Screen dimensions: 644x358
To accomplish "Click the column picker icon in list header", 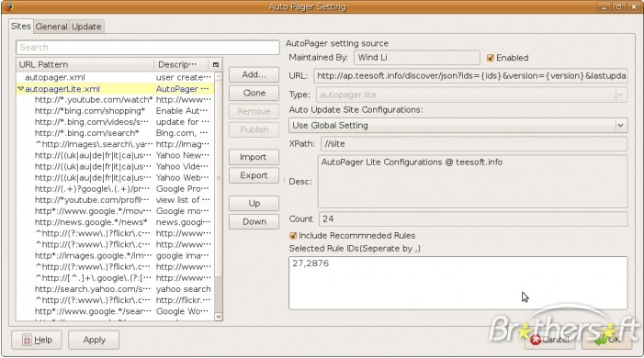I will [216, 65].
